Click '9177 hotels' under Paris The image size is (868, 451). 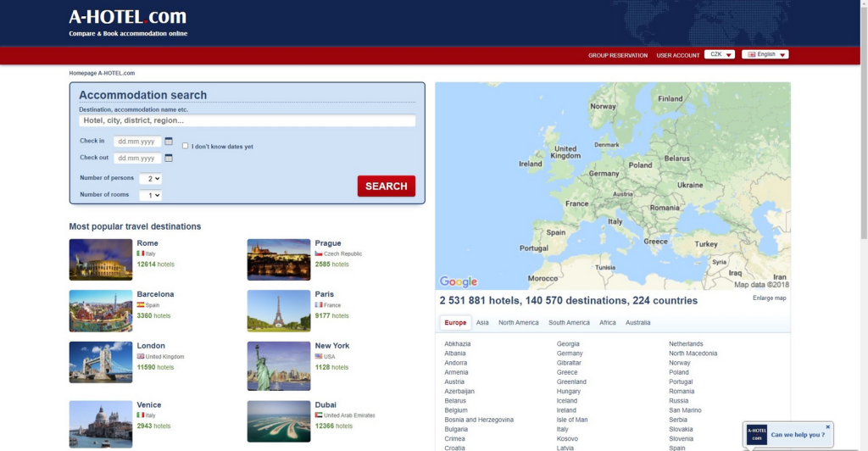coord(331,315)
